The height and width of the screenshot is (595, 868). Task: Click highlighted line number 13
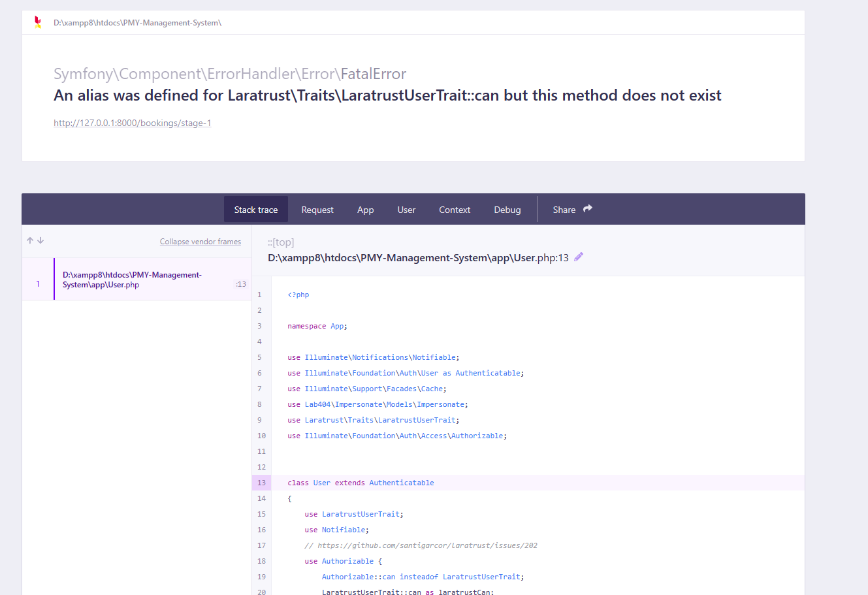(x=261, y=483)
